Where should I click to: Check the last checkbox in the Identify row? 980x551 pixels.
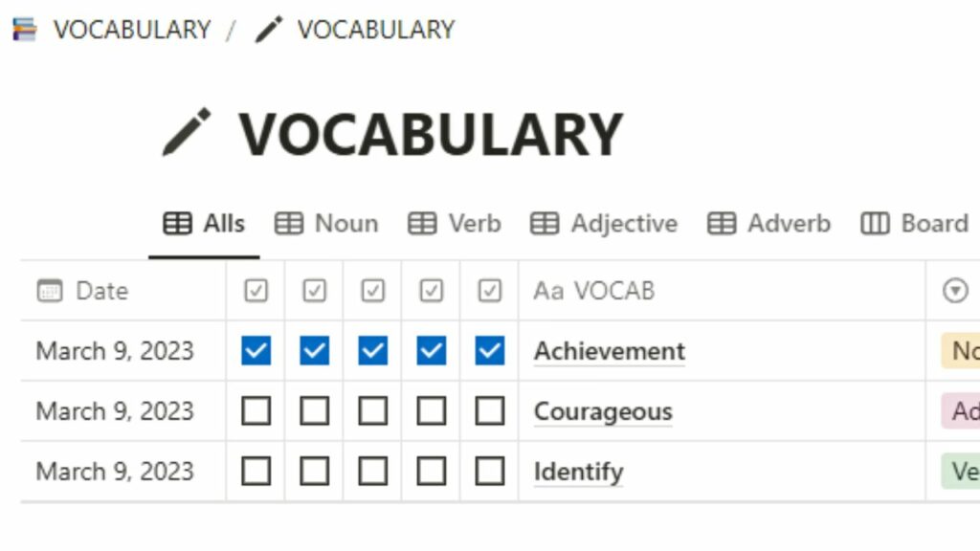(x=489, y=471)
